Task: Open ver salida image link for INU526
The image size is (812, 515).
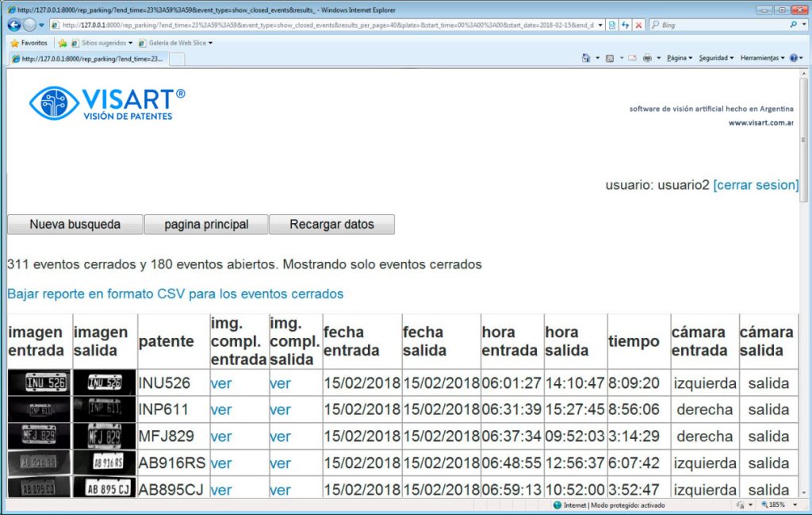Action: (x=280, y=383)
